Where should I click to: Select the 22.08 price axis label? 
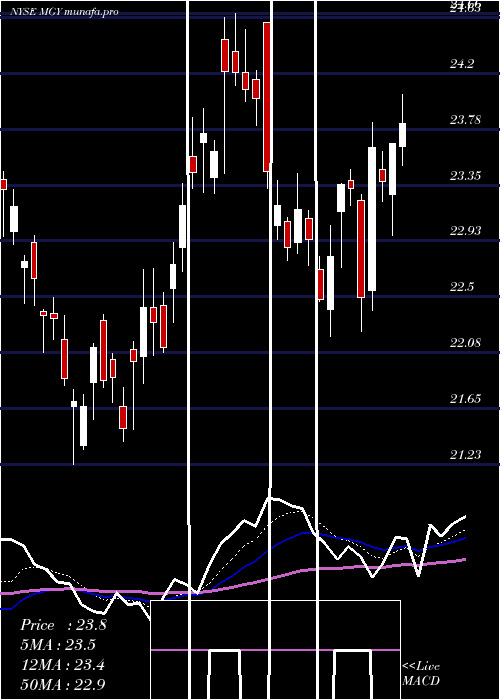465,343
